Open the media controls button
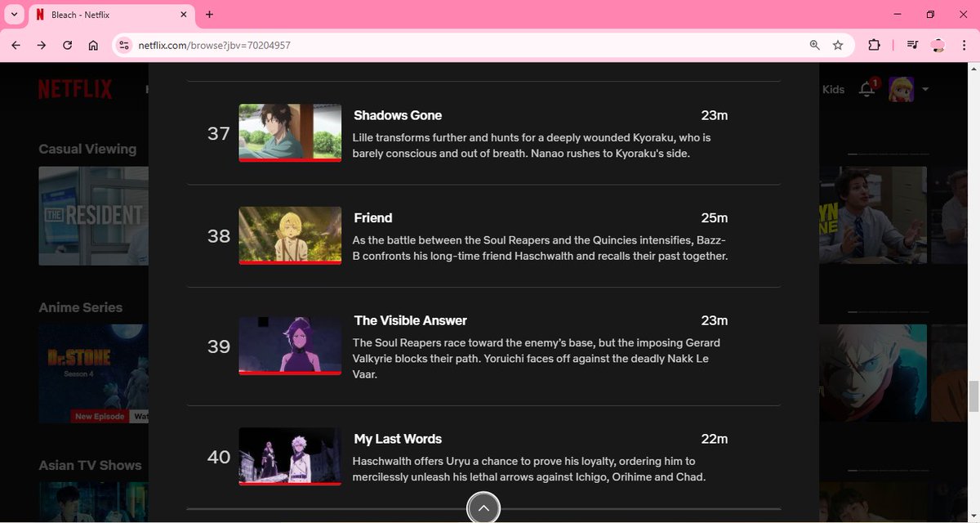Viewport: 980px width, 523px height. 913,45
